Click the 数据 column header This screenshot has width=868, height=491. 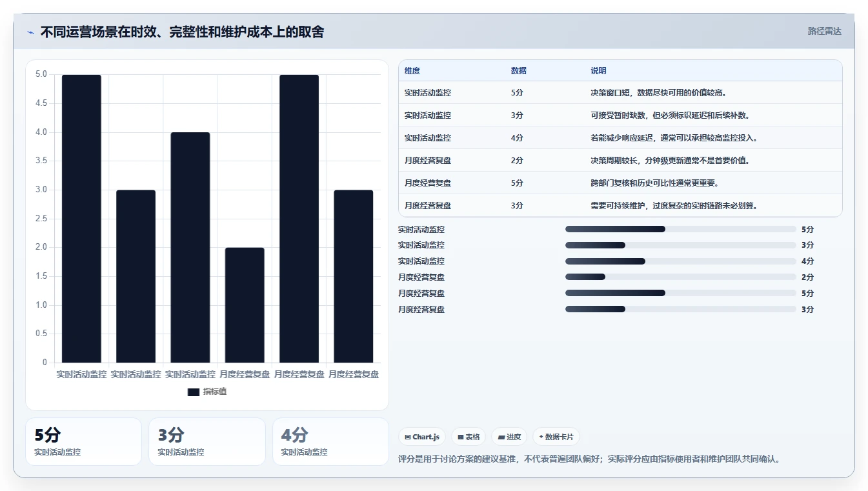[x=519, y=71]
